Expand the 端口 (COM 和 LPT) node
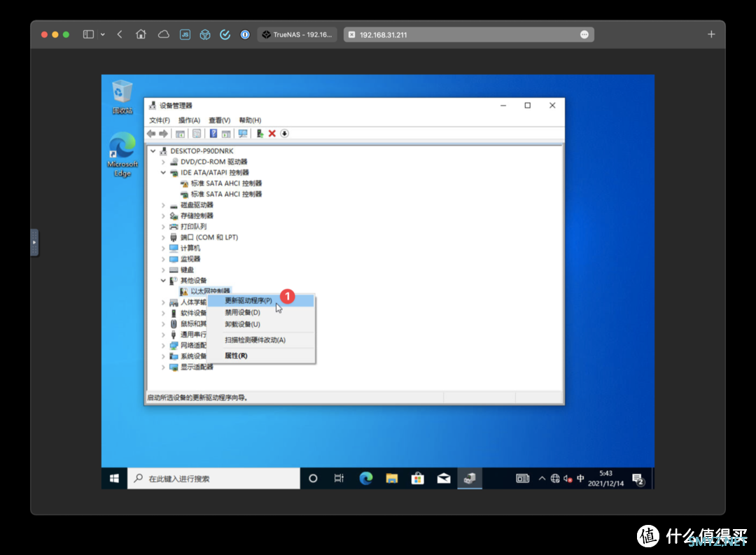This screenshot has height=555, width=756. (163, 237)
